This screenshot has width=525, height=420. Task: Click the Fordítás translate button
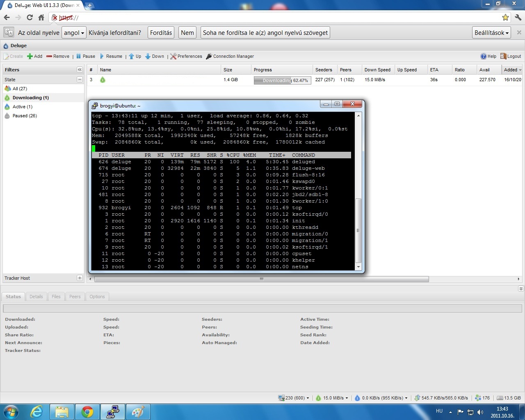161,33
